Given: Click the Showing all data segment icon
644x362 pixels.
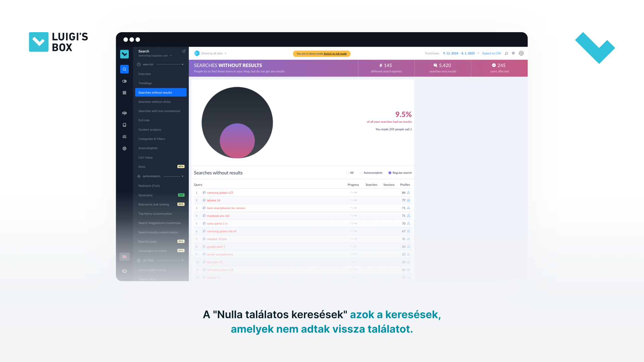Looking at the screenshot, I should [197, 53].
